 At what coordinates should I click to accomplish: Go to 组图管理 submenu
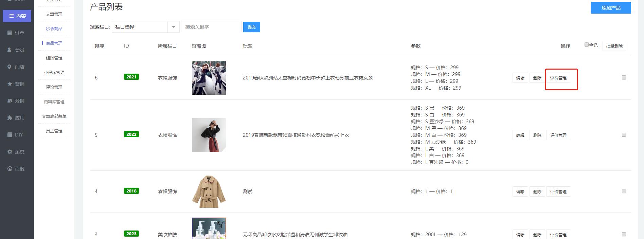pos(54,58)
